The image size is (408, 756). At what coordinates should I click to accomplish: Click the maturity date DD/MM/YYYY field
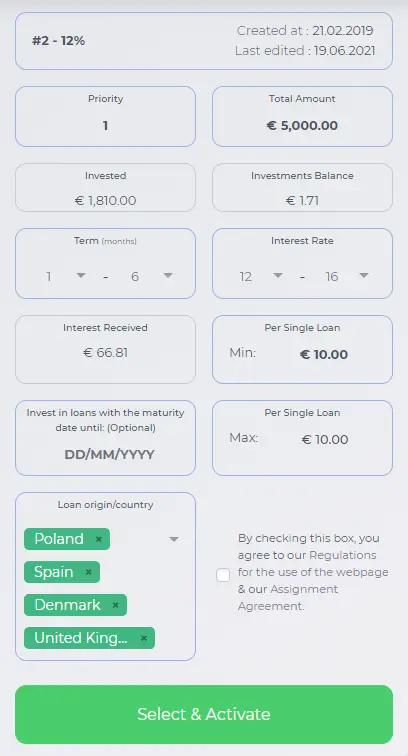point(109,455)
